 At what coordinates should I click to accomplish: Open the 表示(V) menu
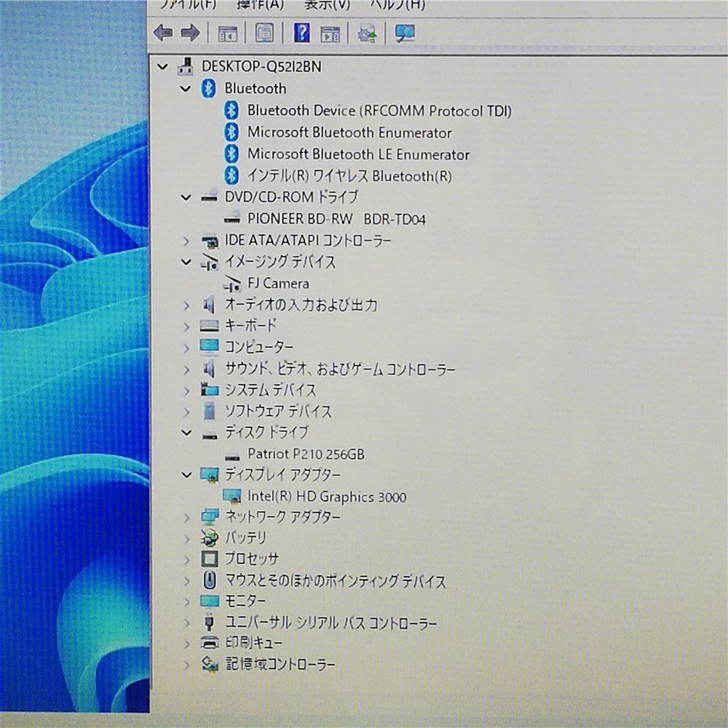[327, 4]
